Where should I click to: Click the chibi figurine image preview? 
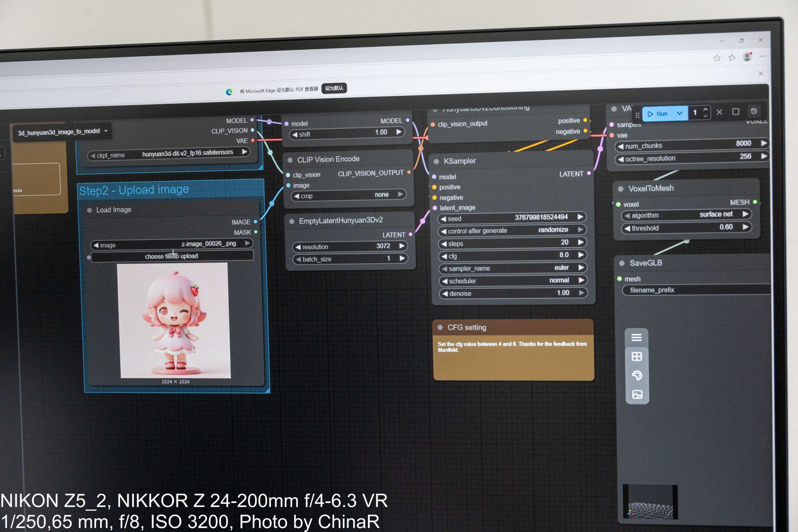pos(174,321)
